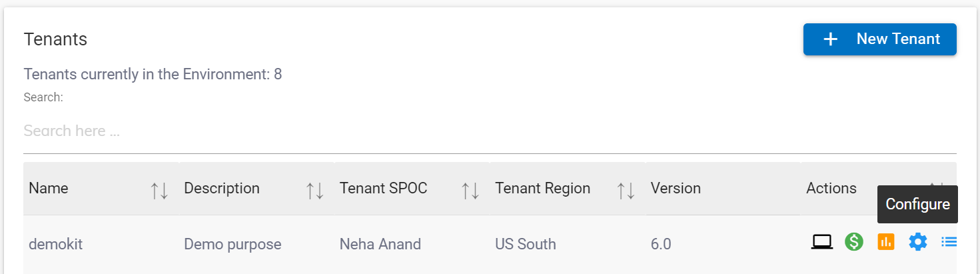The image size is (980, 274).
Task: Toggle sort on Tenant Region arrows
Action: click(626, 191)
